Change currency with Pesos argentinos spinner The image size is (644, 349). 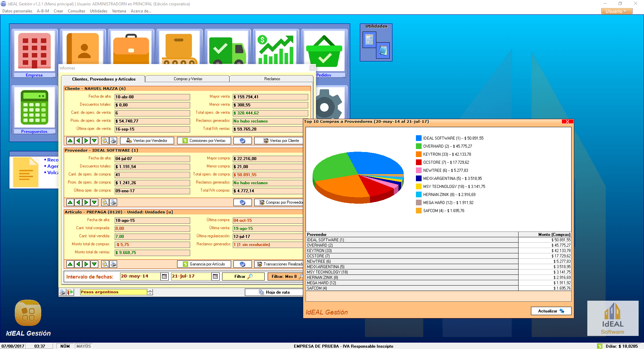[150, 292]
